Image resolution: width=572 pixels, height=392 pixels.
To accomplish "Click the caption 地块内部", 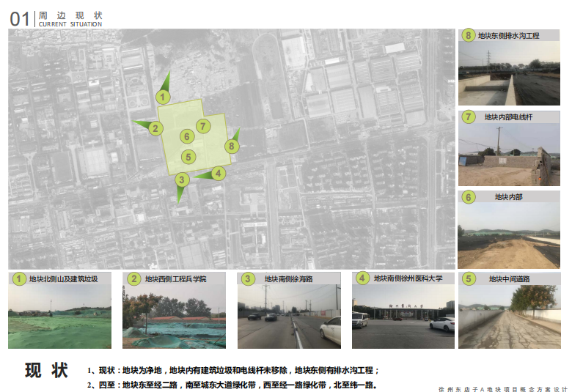I will [x=508, y=197].
